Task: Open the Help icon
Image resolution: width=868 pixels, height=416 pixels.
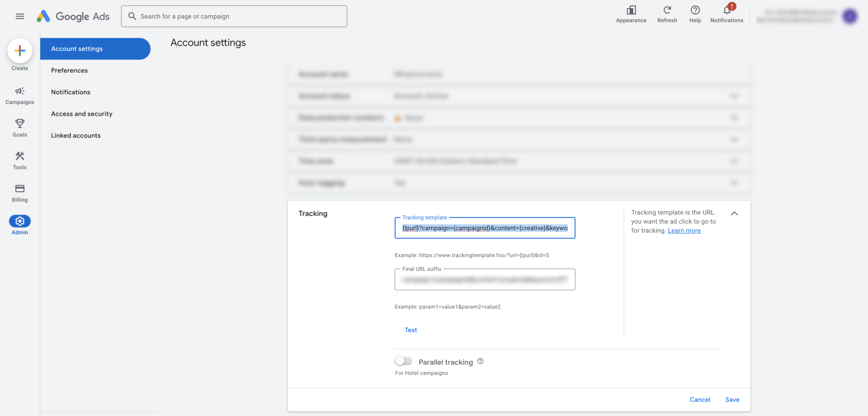Action: (695, 11)
